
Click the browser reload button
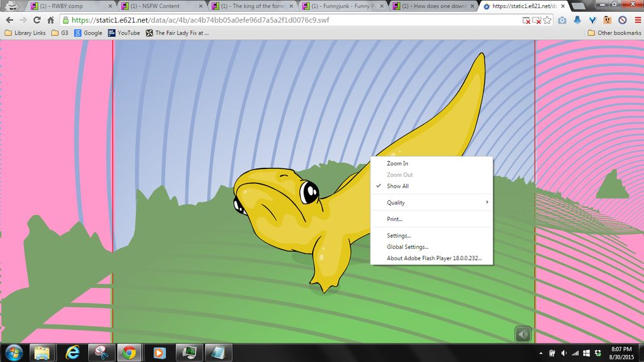[37, 20]
